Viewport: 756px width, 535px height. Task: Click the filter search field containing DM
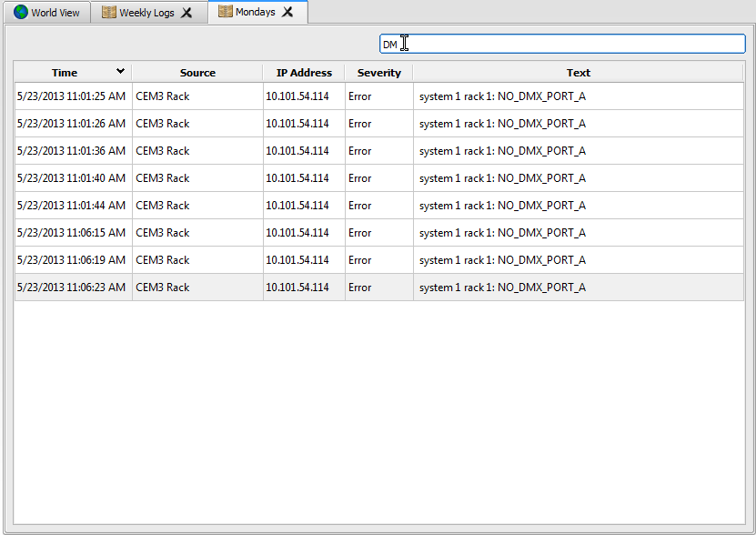point(562,44)
